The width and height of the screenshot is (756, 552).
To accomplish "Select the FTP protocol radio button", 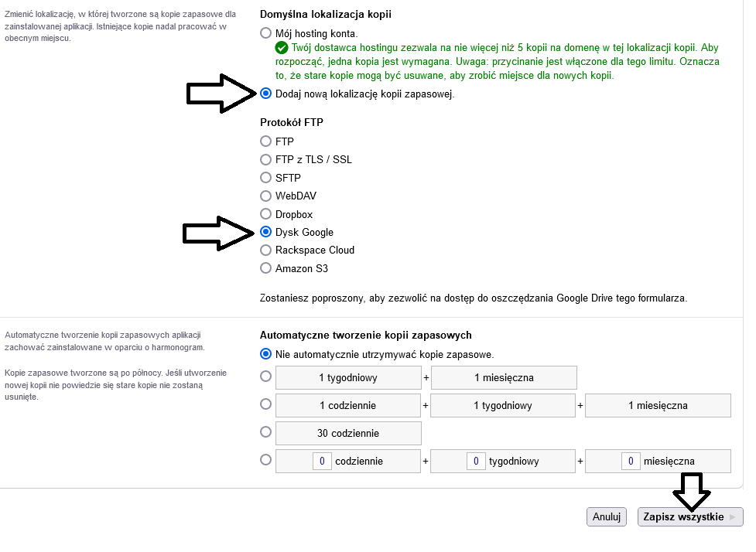I will coord(266,141).
